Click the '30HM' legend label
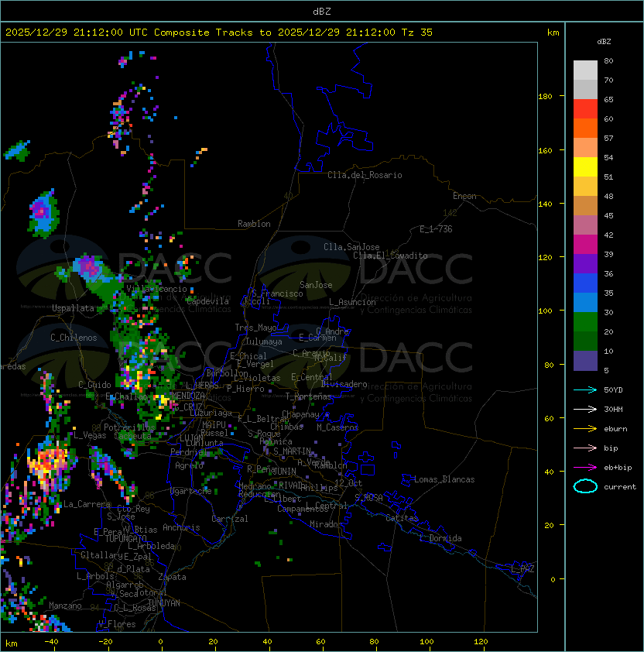 pyautogui.click(x=613, y=409)
